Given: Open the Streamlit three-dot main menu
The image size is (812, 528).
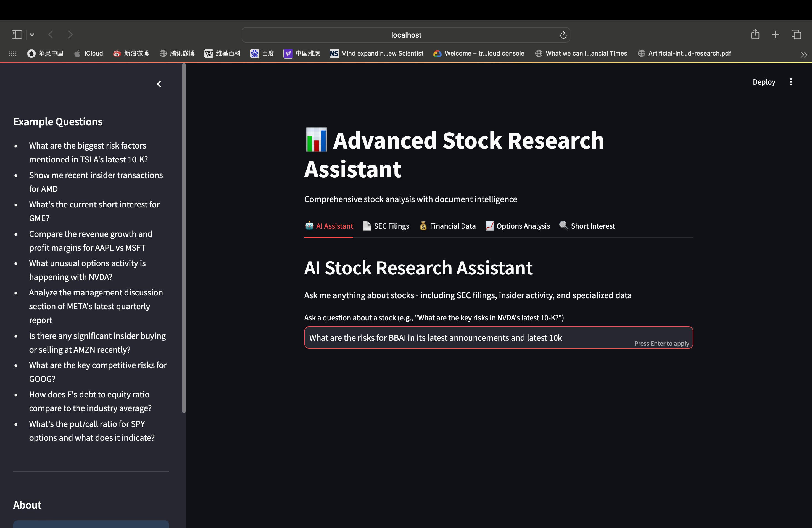Looking at the screenshot, I should tap(790, 82).
